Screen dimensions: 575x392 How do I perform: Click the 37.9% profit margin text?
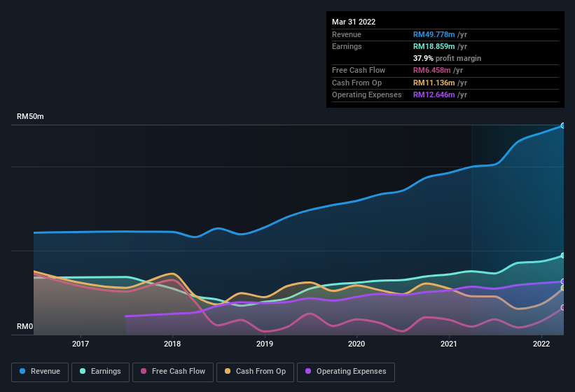pos(447,58)
